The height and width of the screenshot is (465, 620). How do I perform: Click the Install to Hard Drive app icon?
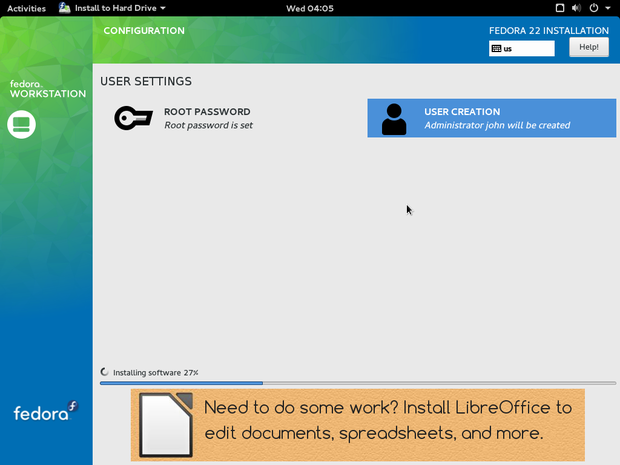point(65,8)
